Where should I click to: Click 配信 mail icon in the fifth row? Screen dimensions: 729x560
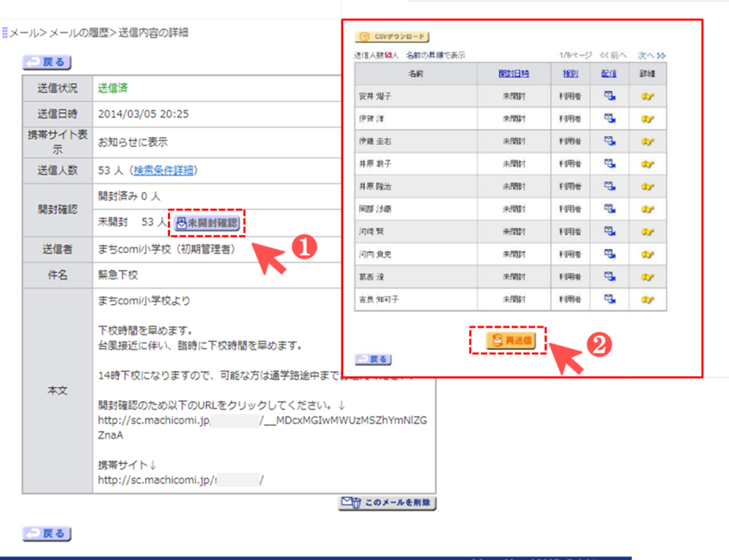click(x=609, y=186)
